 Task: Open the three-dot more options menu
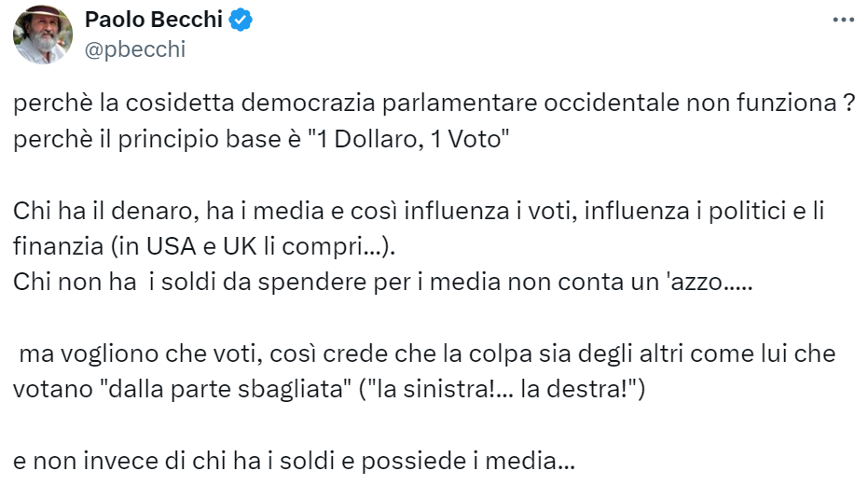point(843,20)
